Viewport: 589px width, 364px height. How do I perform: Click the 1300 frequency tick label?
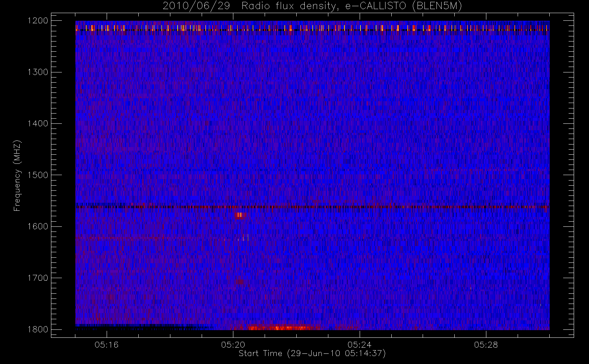point(38,72)
